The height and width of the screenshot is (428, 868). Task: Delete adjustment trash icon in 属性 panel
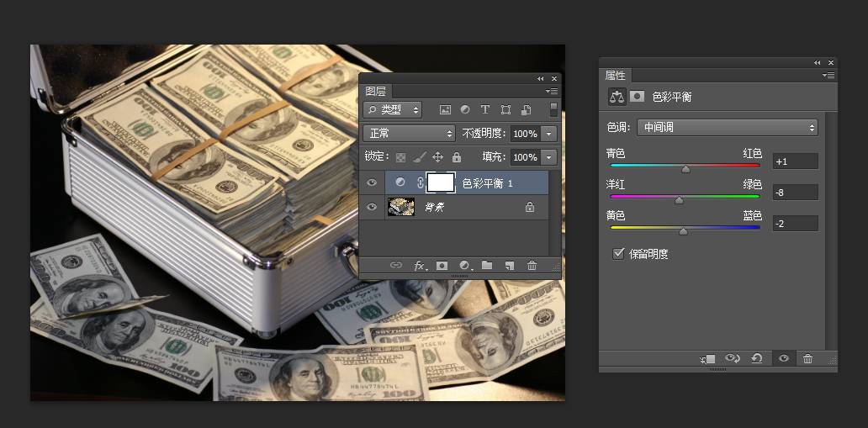pyautogui.click(x=807, y=358)
